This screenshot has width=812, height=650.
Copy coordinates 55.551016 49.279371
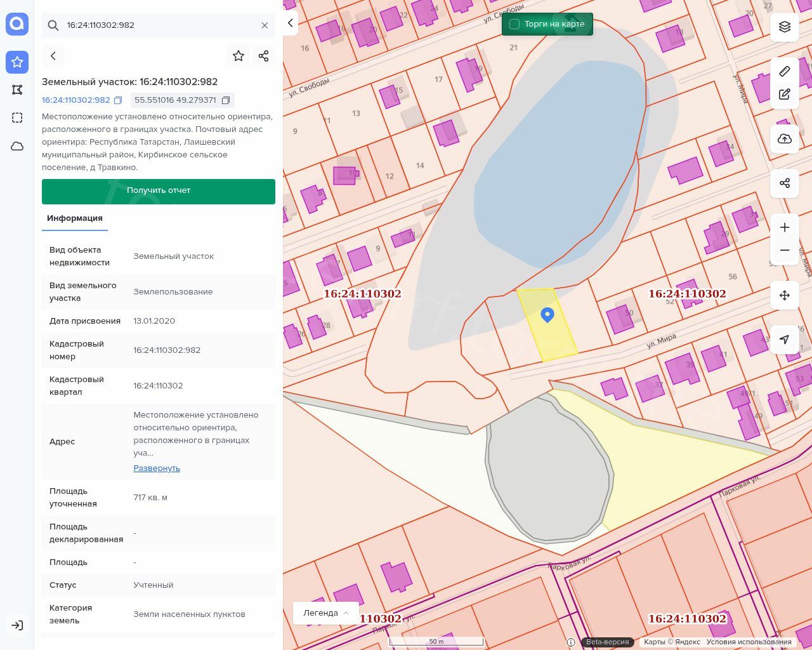(x=225, y=100)
